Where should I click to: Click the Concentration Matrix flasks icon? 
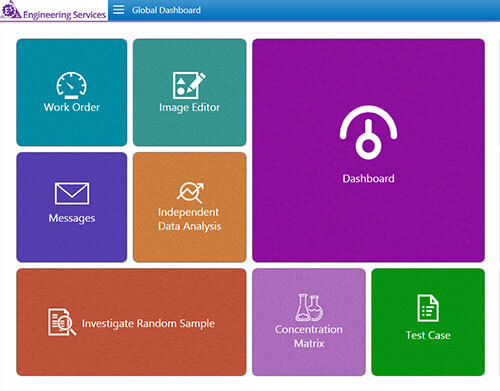[309, 307]
